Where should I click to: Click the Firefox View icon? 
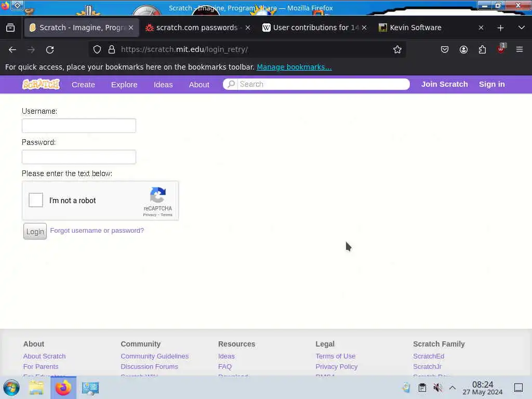(x=10, y=28)
